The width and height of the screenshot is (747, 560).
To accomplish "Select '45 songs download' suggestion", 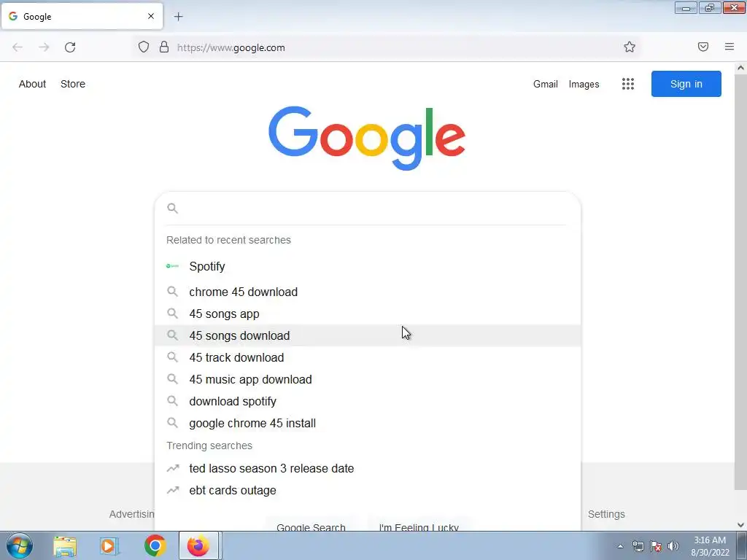I will (x=368, y=335).
